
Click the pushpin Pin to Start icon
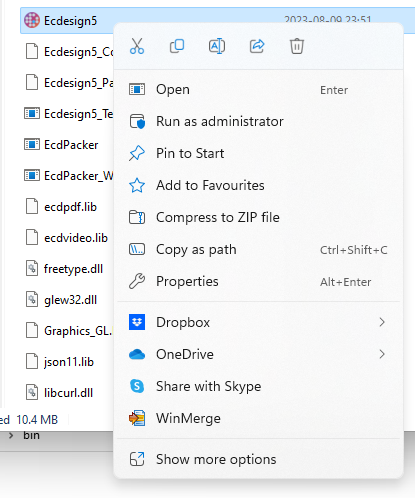(x=137, y=153)
